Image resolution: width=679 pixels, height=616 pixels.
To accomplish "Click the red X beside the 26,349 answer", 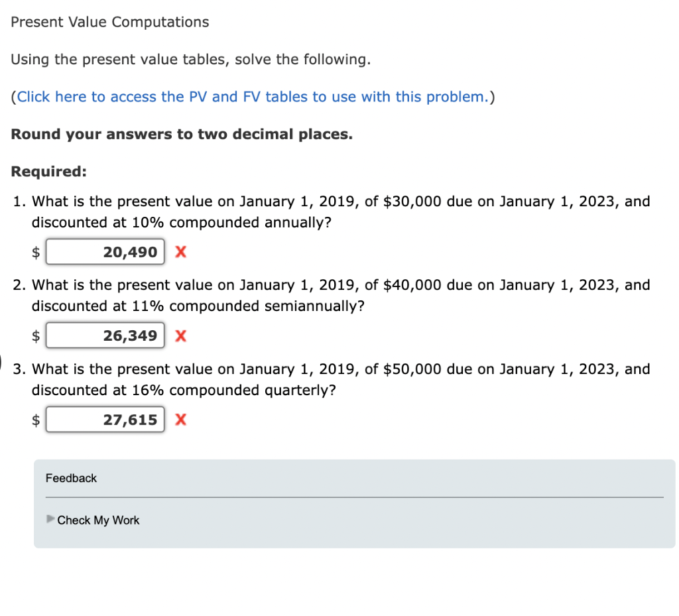I will coord(180,336).
